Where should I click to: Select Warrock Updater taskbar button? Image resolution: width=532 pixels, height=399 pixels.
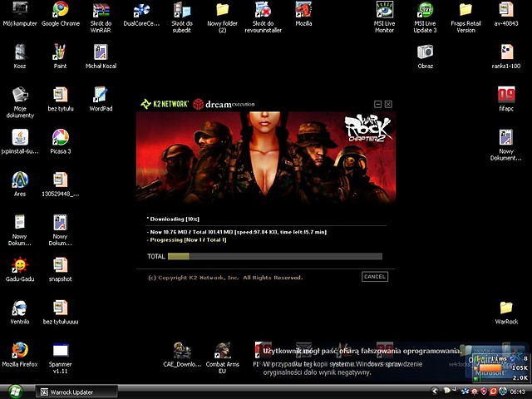[76, 392]
